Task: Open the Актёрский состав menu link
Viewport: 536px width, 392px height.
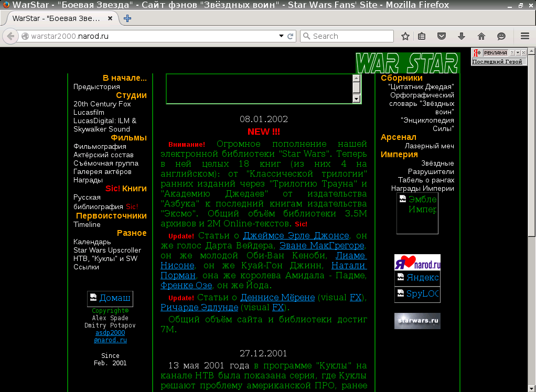Action: click(x=103, y=155)
